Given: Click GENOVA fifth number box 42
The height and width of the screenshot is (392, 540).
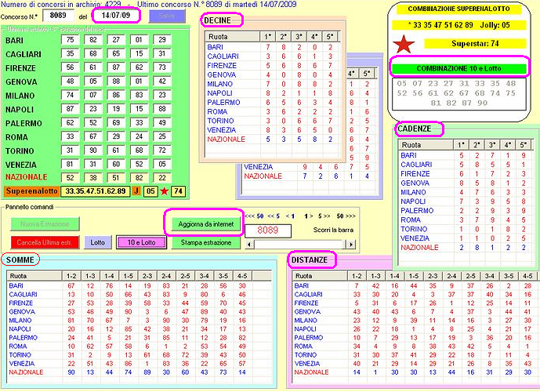Looking at the screenshot, I should coord(162,82).
